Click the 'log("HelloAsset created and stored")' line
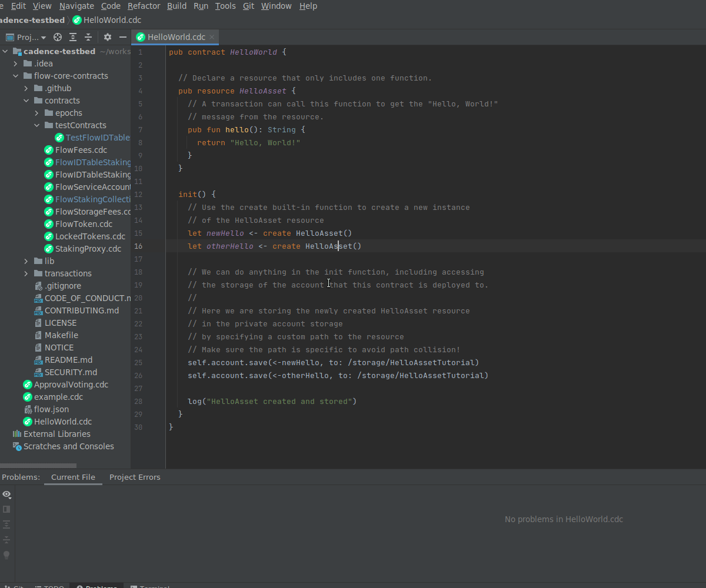Screen dimensions: 706x588 tap(272, 401)
